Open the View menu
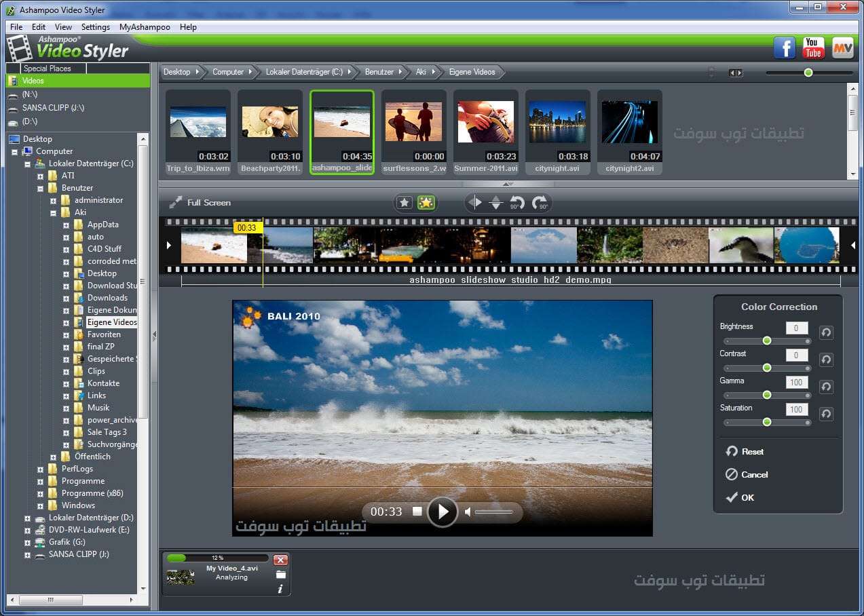 (63, 27)
